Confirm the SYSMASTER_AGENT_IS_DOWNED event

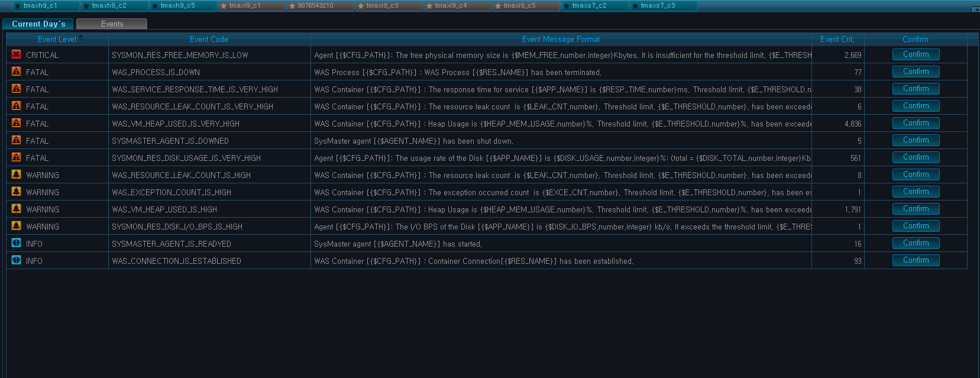[x=916, y=140]
